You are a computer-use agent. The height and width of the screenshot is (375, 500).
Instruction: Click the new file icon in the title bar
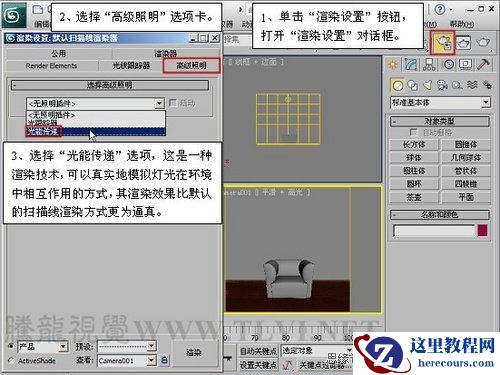[38, 9]
